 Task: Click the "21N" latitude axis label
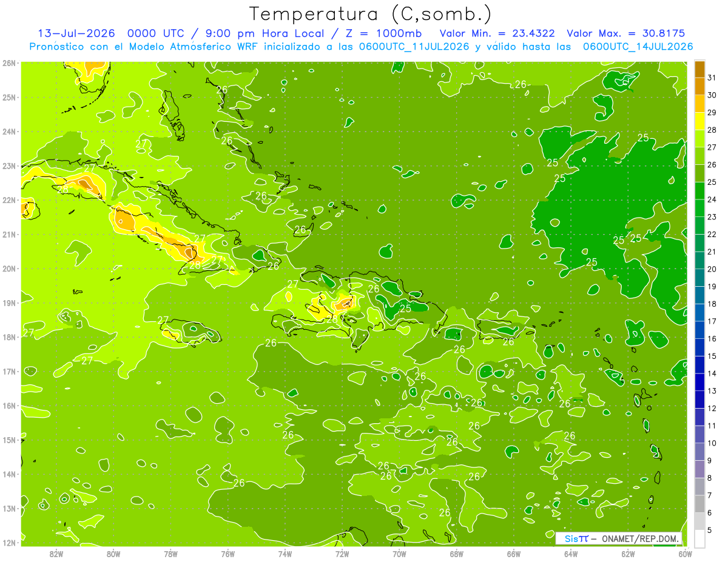click(8, 234)
